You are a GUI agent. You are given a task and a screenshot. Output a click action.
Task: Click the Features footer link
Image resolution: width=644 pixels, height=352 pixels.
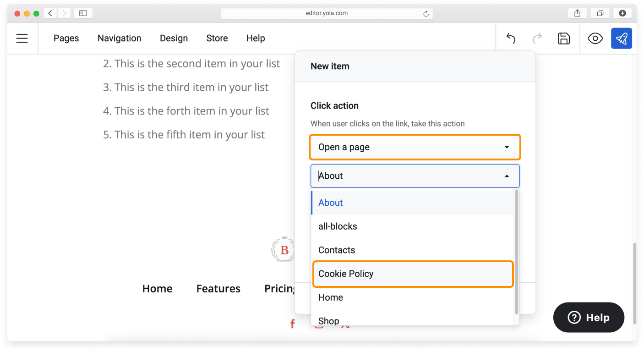pos(218,288)
